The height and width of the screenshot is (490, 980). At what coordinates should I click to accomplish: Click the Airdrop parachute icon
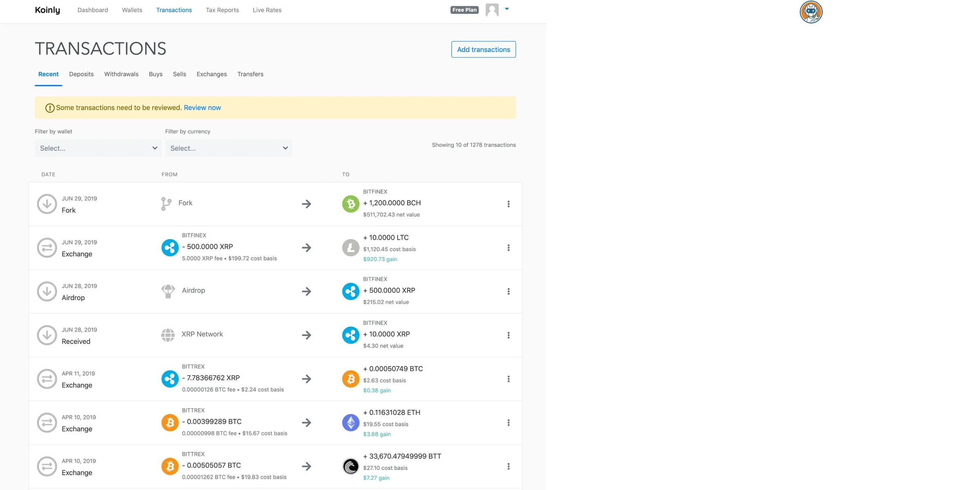click(168, 290)
